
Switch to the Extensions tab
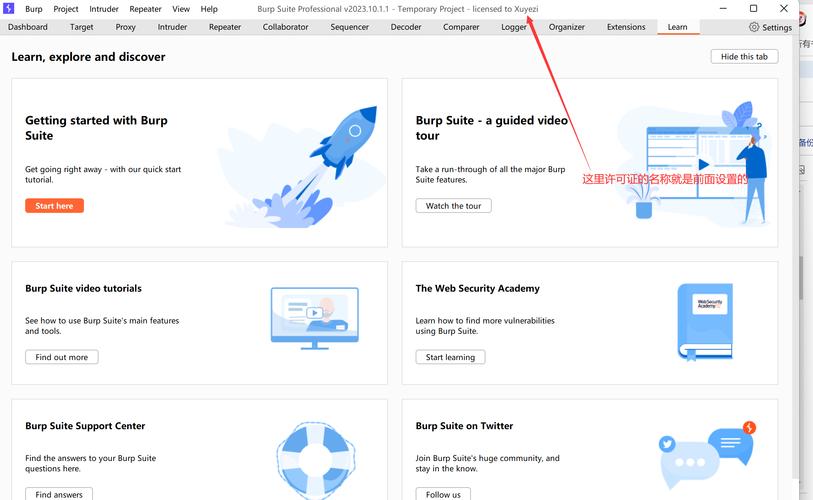[626, 27]
